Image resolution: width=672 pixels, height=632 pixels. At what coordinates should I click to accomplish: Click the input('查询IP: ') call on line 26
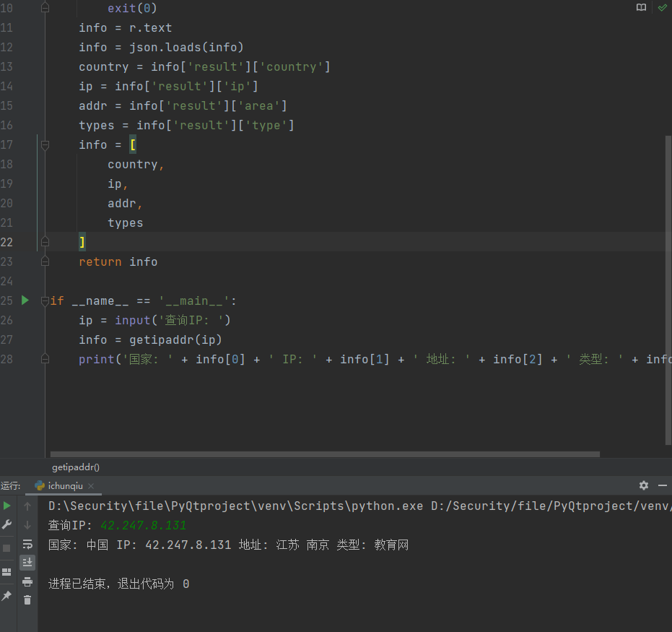173,320
